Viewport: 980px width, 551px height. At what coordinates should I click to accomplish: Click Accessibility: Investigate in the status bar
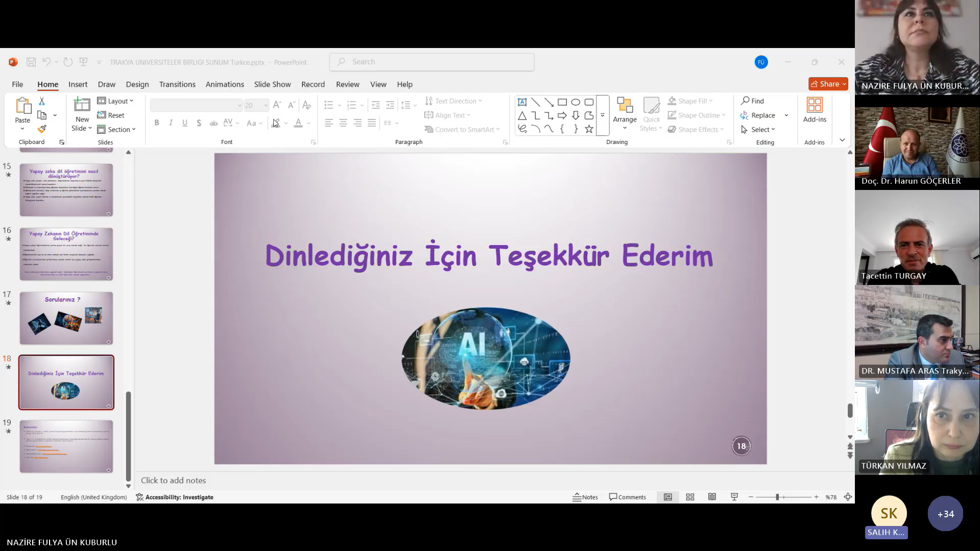pos(175,497)
